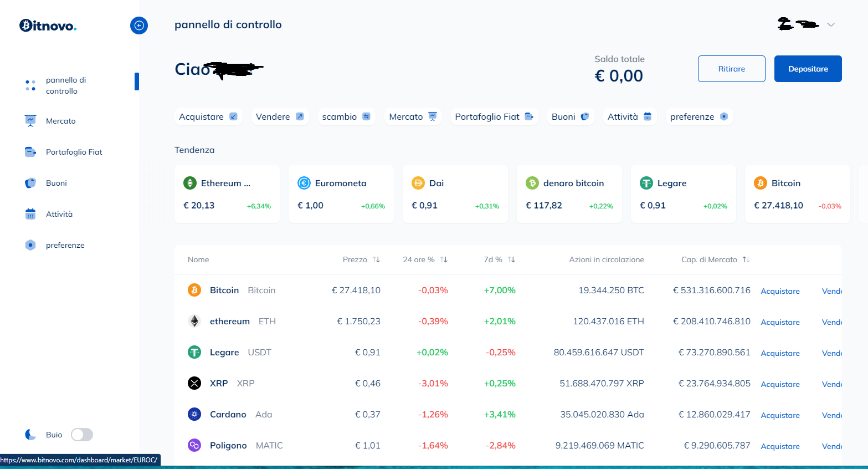The height and width of the screenshot is (469, 868).
Task: Expand the user account dropdown chevron
Action: [831, 25]
